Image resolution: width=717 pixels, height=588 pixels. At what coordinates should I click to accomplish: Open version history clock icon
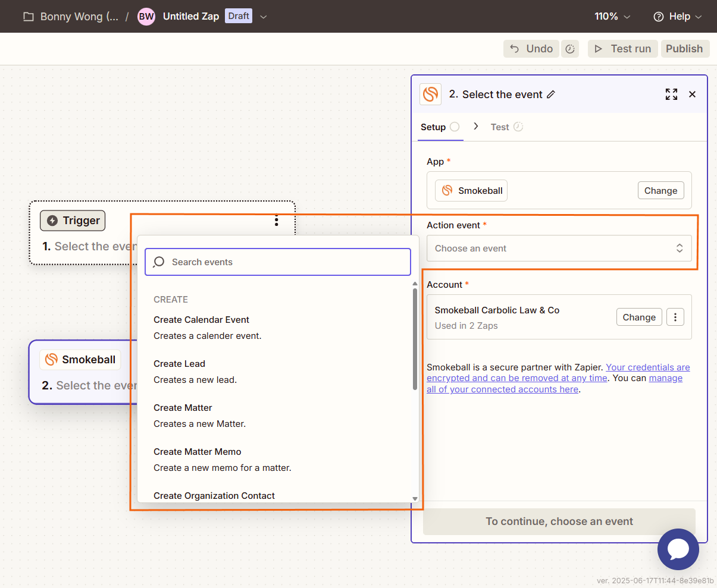[570, 49]
